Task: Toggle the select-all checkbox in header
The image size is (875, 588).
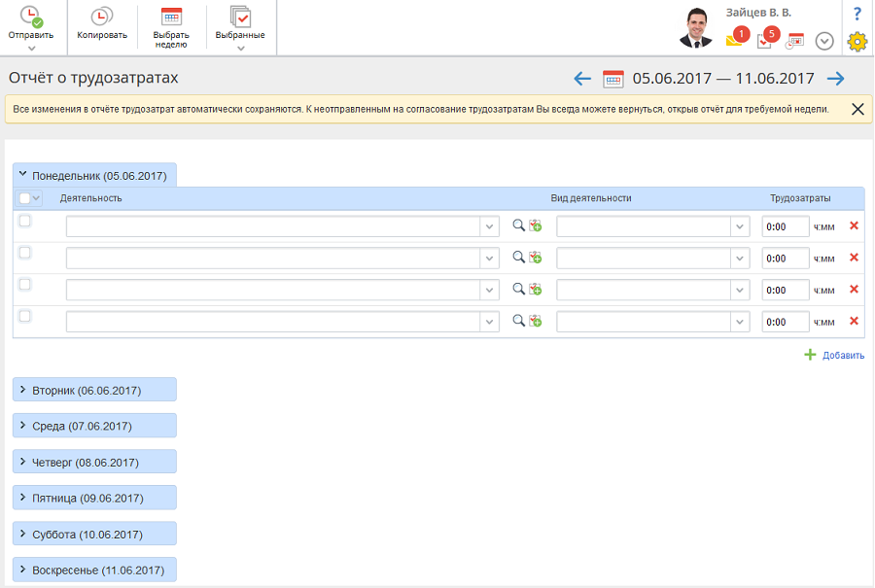Action: tap(25, 198)
